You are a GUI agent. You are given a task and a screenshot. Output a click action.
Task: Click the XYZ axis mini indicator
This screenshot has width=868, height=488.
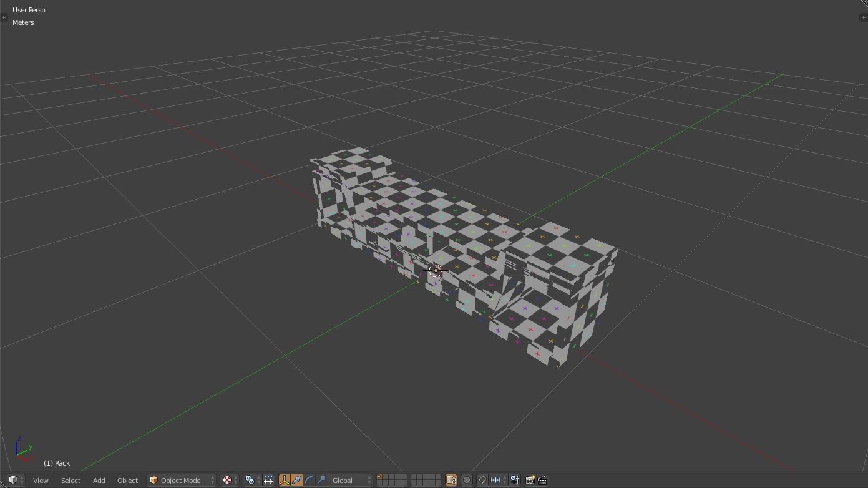24,449
